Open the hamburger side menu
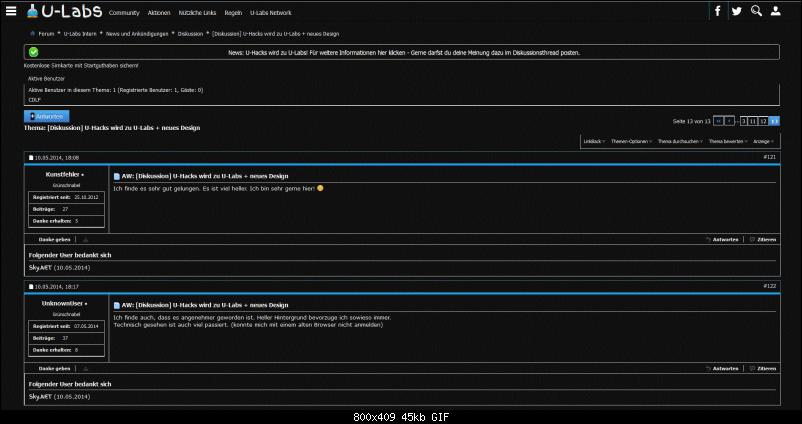802x424 pixels. coord(11,11)
